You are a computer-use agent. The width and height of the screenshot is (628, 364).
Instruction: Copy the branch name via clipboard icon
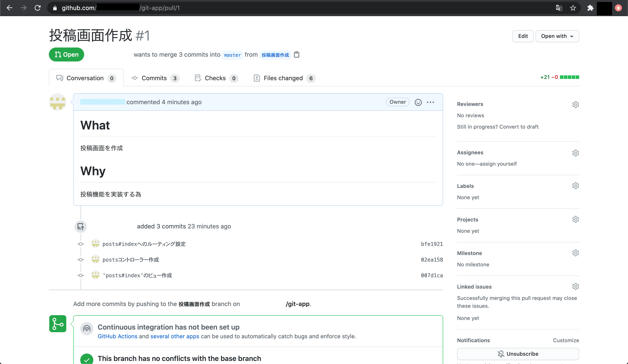[x=296, y=54]
